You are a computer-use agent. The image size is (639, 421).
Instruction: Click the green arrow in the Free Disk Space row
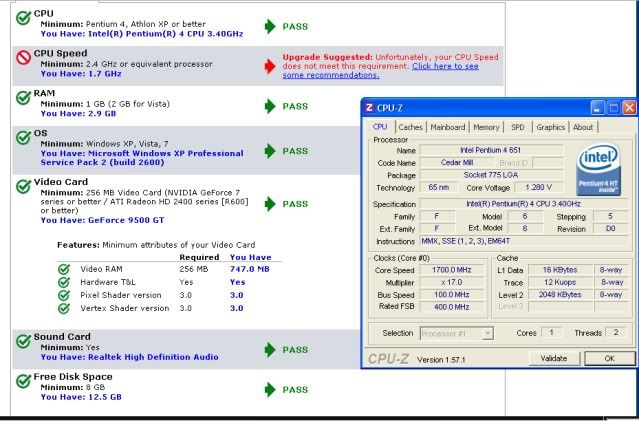tap(270, 390)
